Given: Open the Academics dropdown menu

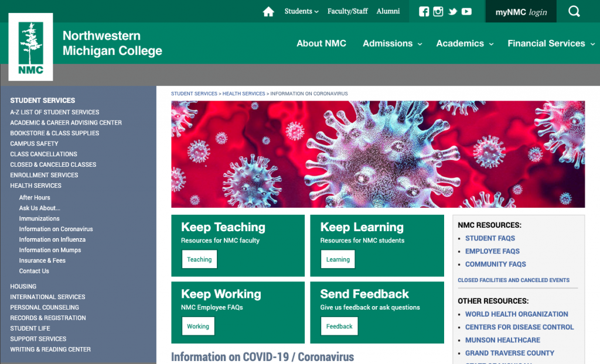Looking at the screenshot, I should pyautogui.click(x=465, y=43).
